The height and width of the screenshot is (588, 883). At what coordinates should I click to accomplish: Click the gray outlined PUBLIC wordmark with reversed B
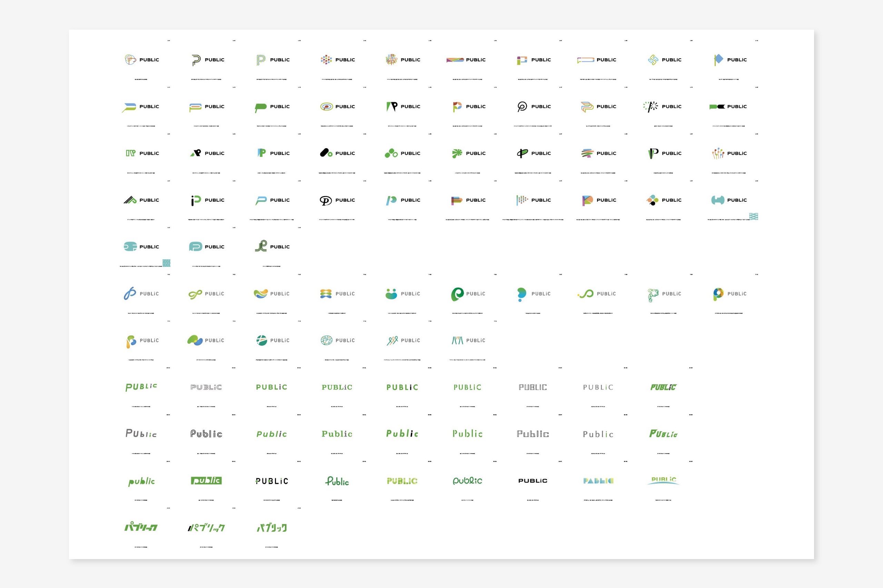[x=206, y=387]
